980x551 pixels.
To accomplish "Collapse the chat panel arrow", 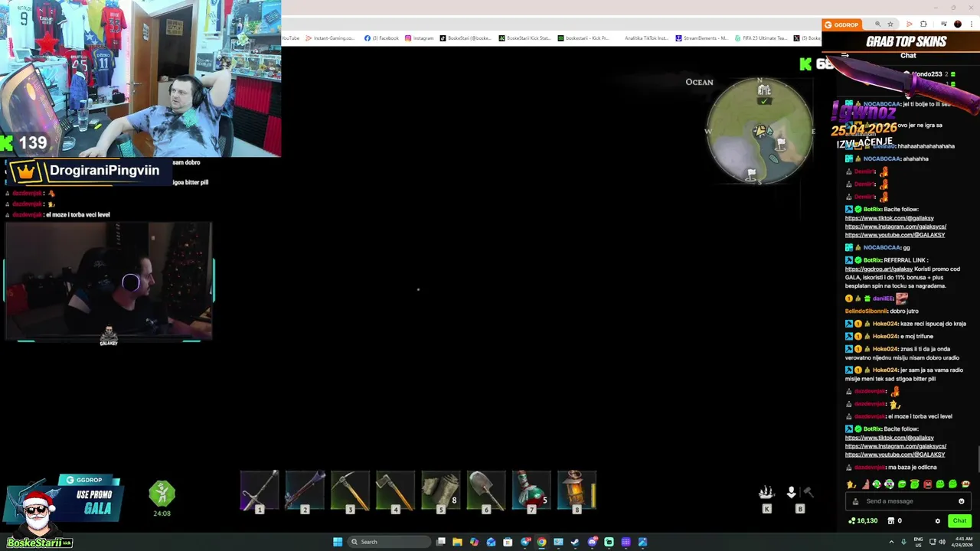I will (x=844, y=55).
